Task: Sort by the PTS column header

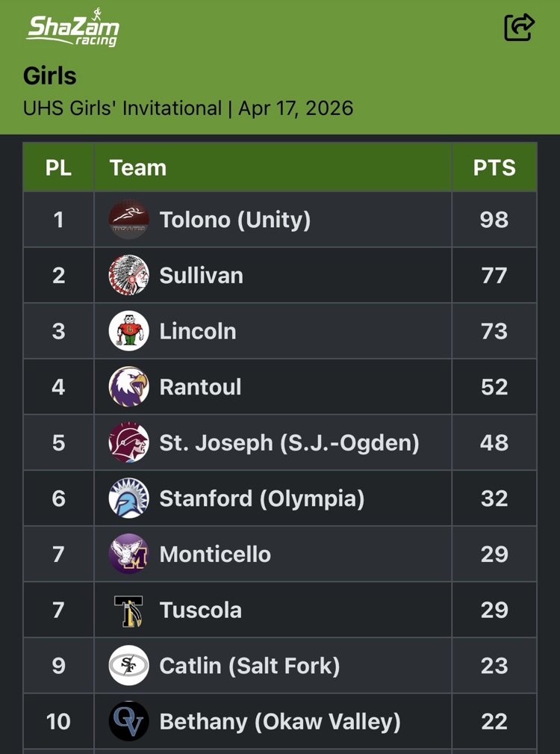Action: coord(494,167)
